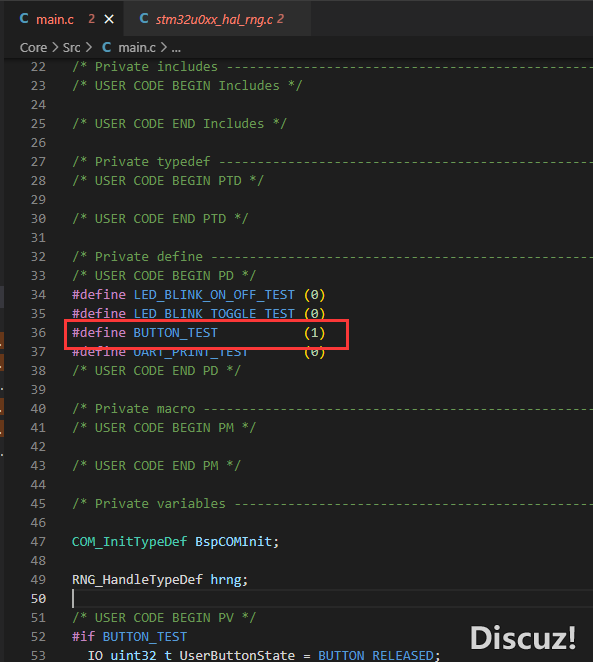The height and width of the screenshot is (662, 593).
Task: Click the Private variables comment line
Action: pyautogui.click(x=332, y=504)
